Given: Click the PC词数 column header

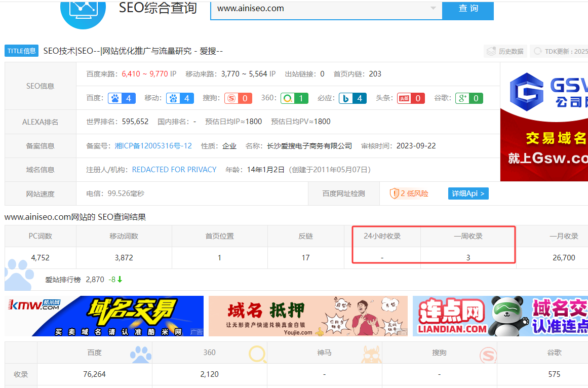Looking at the screenshot, I should pyautogui.click(x=41, y=236).
